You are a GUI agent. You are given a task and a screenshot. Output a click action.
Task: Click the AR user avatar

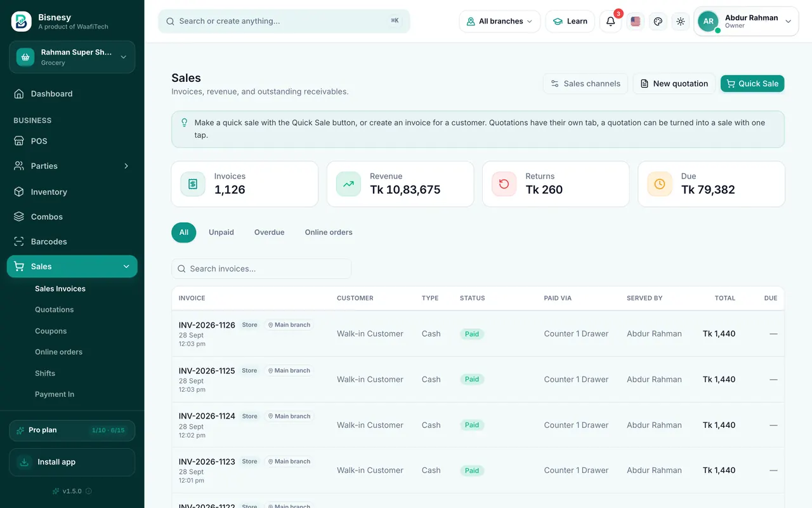pyautogui.click(x=709, y=22)
